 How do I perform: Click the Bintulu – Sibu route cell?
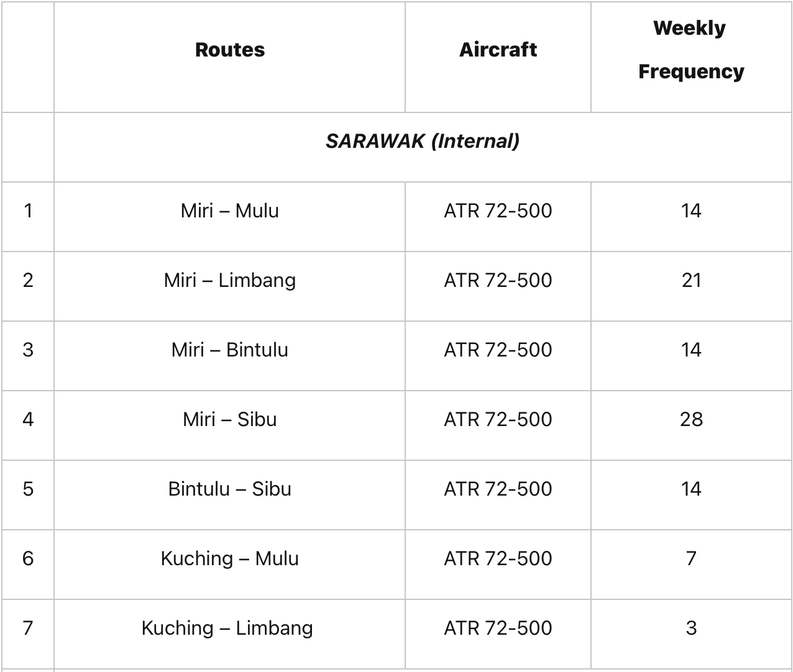[x=230, y=489]
